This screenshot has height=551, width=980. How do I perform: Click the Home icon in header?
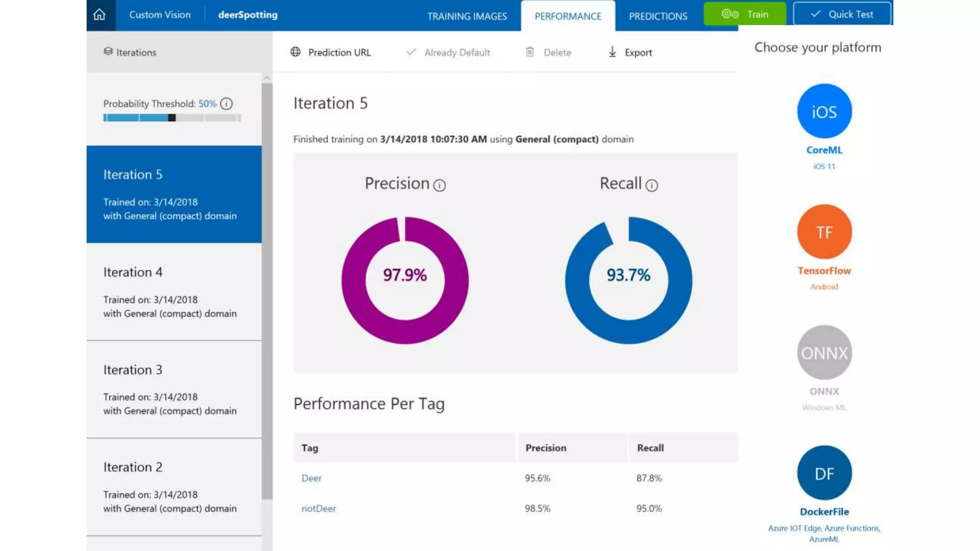pos(100,15)
